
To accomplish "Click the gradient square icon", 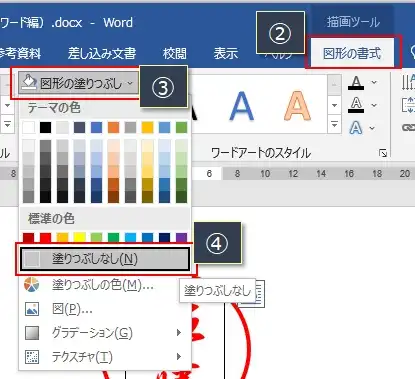I will [32, 333].
